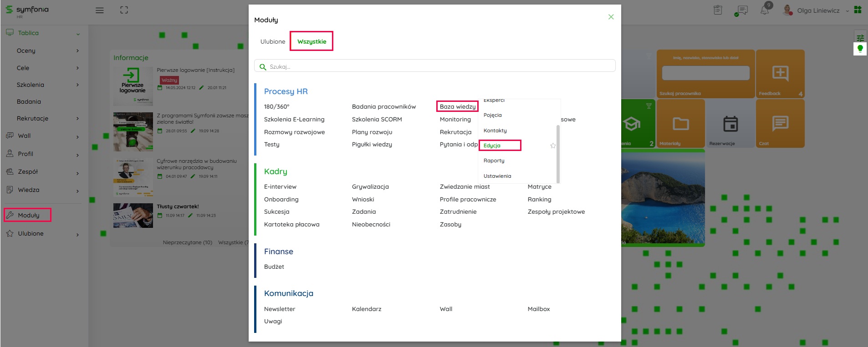This screenshot has height=347, width=868.
Task: Open the Onboarding module link
Action: [281, 199]
